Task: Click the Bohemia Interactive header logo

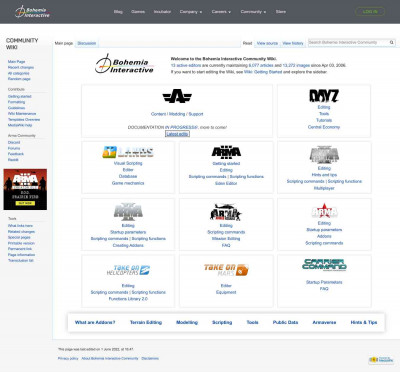Action: point(32,12)
